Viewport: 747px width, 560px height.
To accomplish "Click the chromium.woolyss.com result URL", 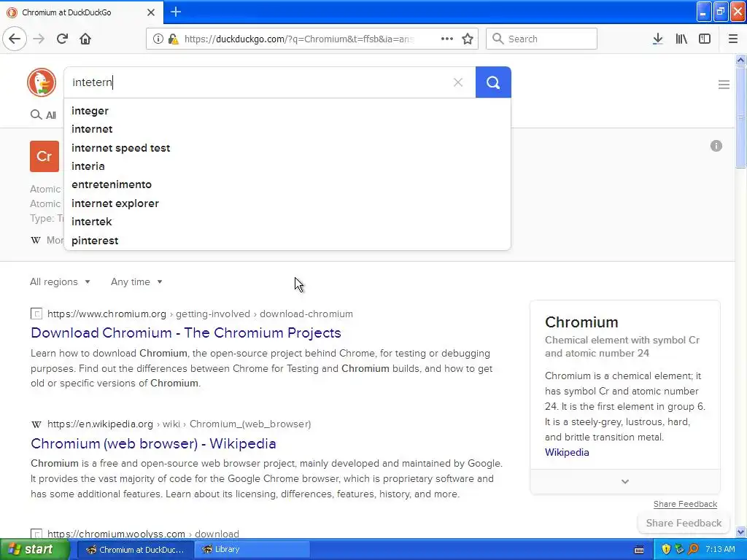I will coord(143,534).
